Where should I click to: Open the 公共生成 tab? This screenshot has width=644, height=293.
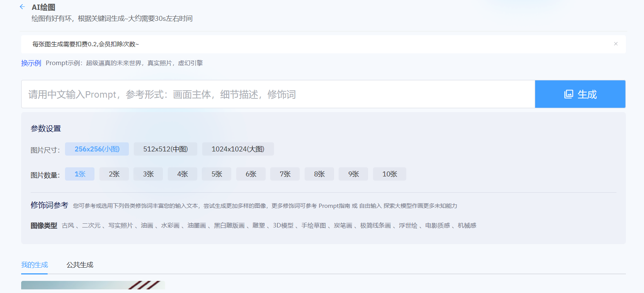click(80, 265)
